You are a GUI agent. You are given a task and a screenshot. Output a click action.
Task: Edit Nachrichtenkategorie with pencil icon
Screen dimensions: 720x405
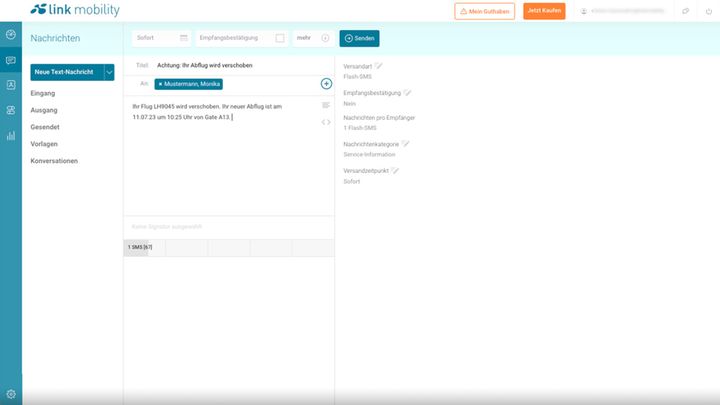coord(405,144)
